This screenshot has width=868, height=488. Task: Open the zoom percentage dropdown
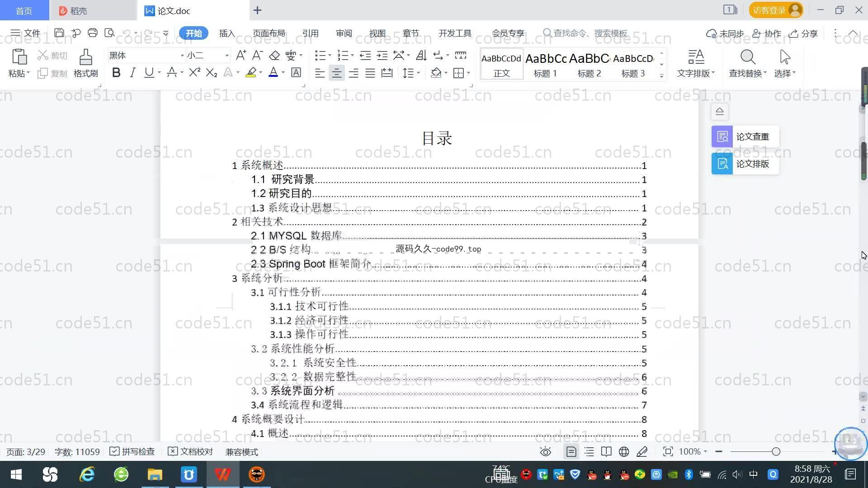click(x=705, y=452)
